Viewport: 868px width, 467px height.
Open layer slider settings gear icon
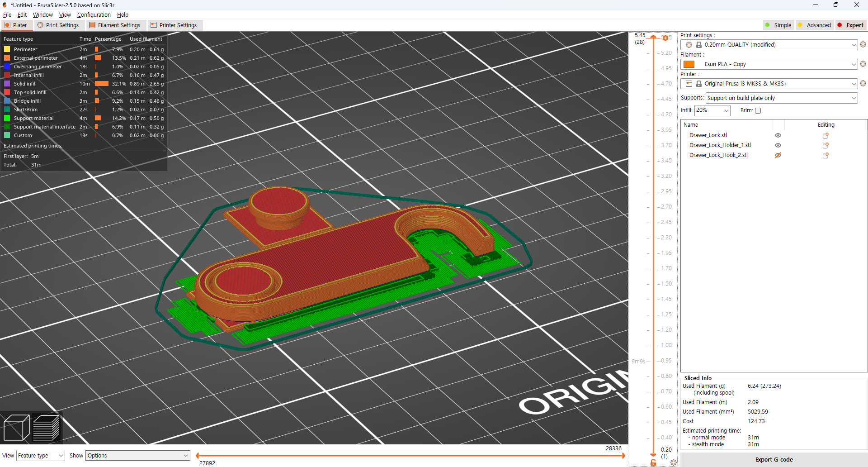(674, 462)
